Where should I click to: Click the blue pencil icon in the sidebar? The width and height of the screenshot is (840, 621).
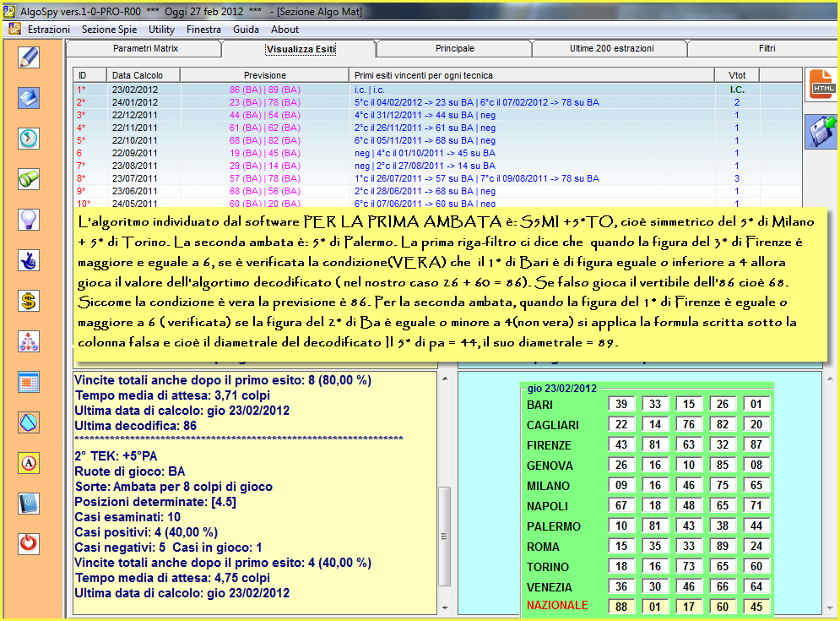click(x=29, y=57)
